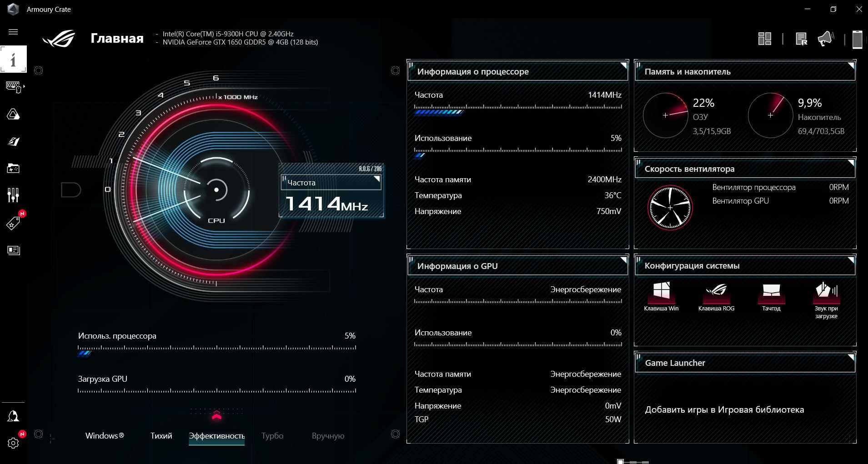Image resolution: width=868 pixels, height=464 pixels.
Task: Open Game Library gamepad-folder icon
Action: click(13, 169)
